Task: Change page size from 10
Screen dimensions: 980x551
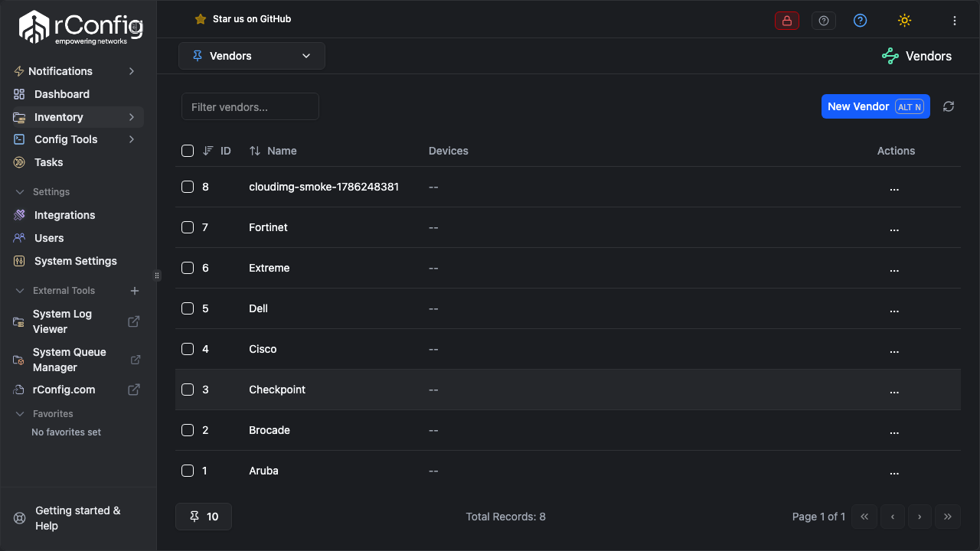Action: (x=204, y=517)
